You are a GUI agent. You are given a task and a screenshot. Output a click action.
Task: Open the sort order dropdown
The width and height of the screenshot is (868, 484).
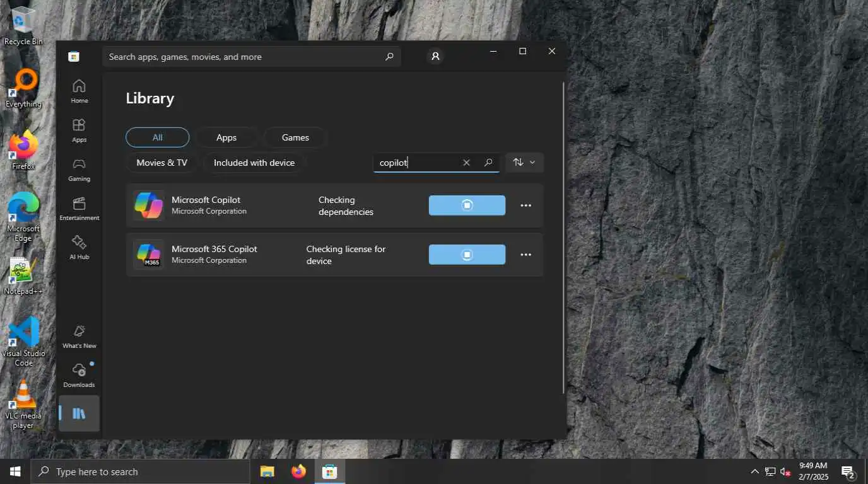coord(524,163)
